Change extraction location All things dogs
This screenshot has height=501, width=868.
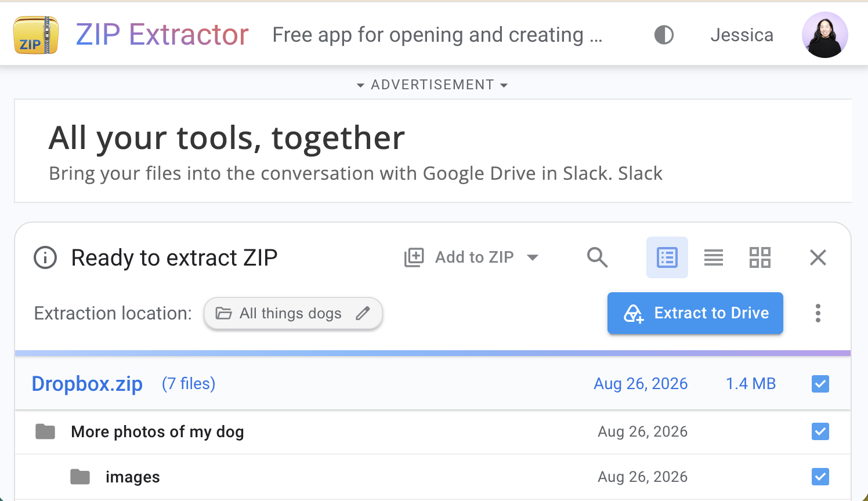[293, 313]
